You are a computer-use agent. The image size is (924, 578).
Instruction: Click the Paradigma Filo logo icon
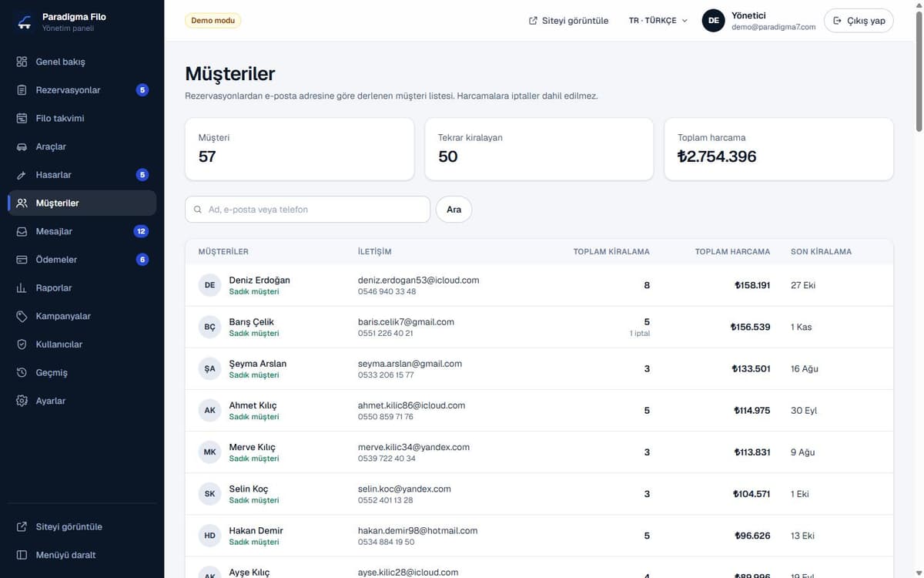tap(24, 22)
